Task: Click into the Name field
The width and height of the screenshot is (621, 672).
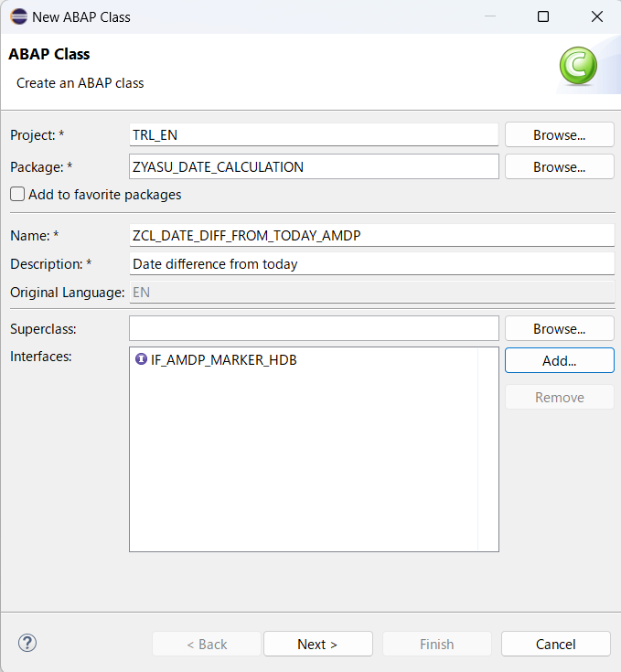Action: coord(371,235)
